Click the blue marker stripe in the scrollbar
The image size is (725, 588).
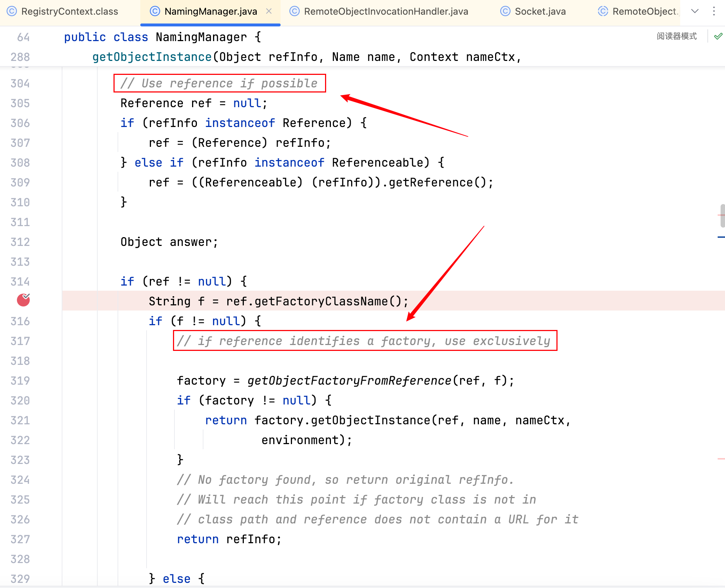point(721,237)
